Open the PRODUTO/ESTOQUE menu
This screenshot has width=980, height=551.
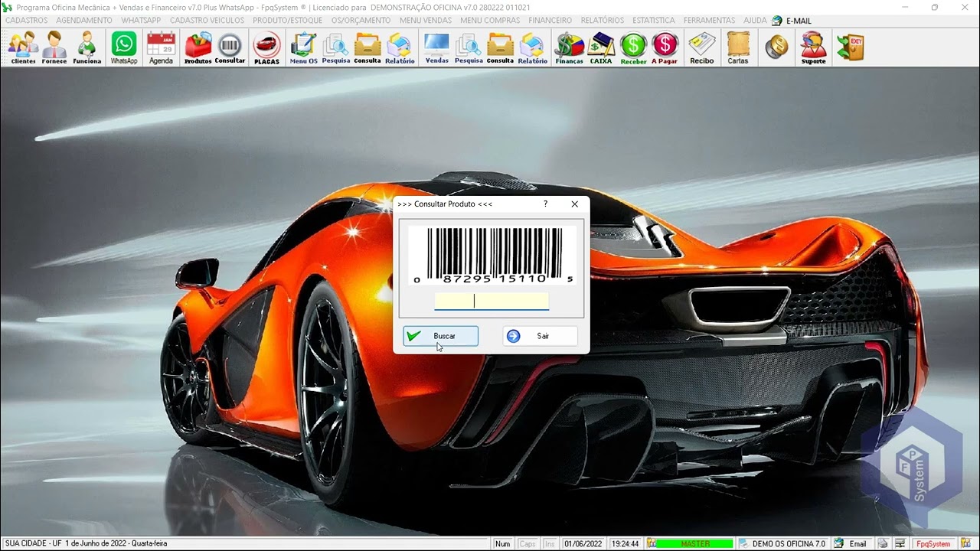point(287,21)
